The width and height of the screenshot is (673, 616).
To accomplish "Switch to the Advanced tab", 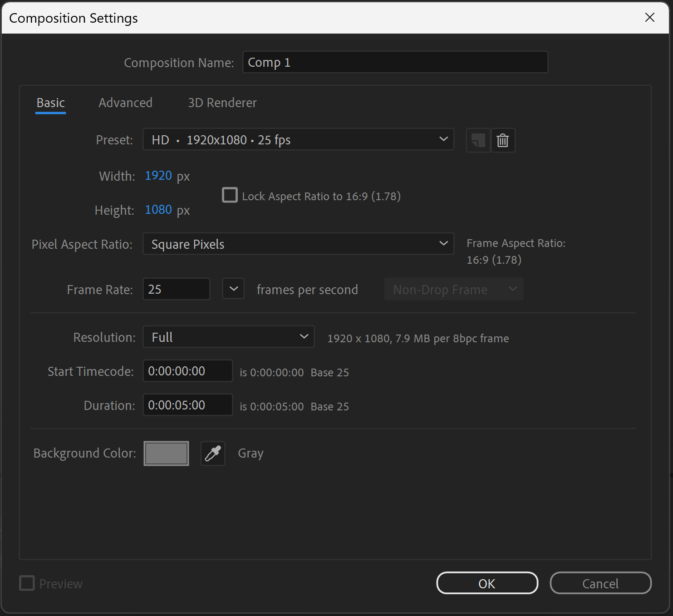I will click(x=125, y=103).
